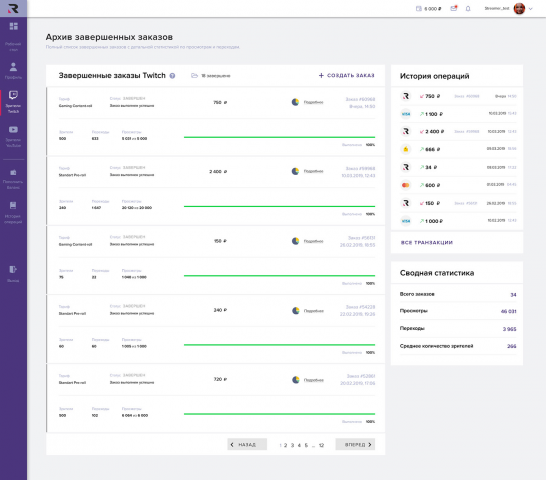Expand the user account dropdown chevron

click(x=531, y=9)
